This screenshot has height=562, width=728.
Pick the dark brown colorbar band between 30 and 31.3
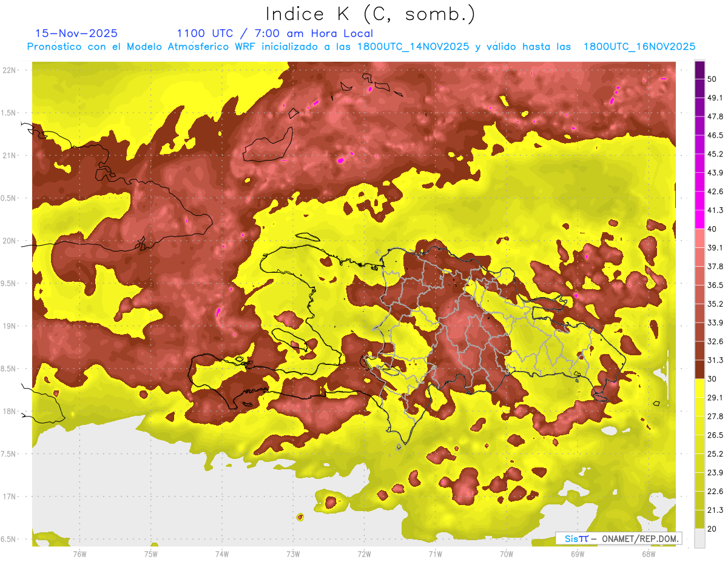[x=699, y=369]
